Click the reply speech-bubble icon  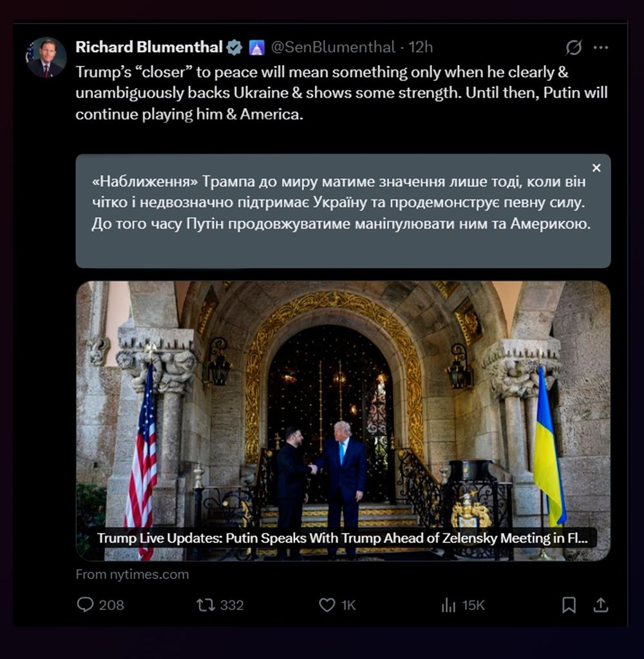point(85,604)
